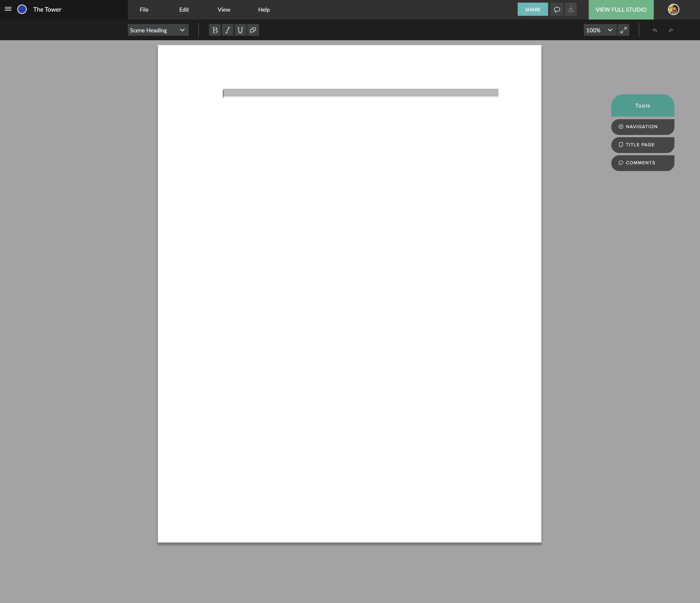
Task: Open the View menu
Action: (x=224, y=9)
